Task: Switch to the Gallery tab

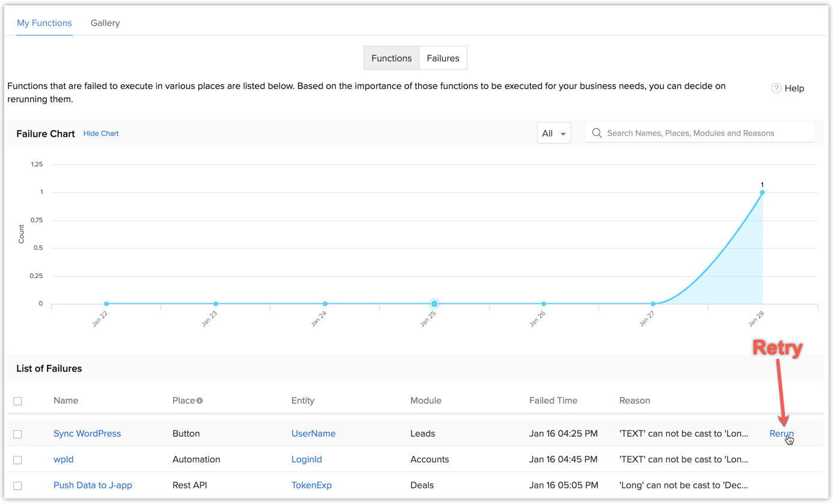Action: (105, 23)
